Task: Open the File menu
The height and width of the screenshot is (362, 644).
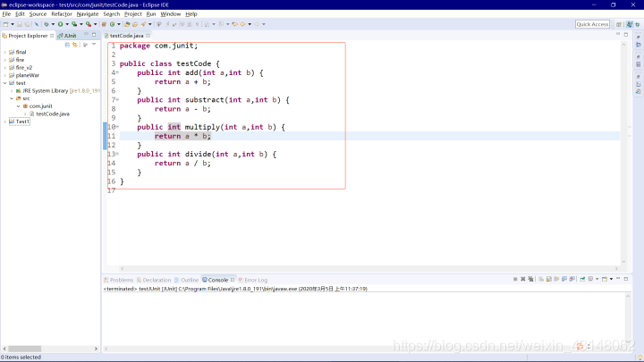Action: pyautogui.click(x=6, y=14)
